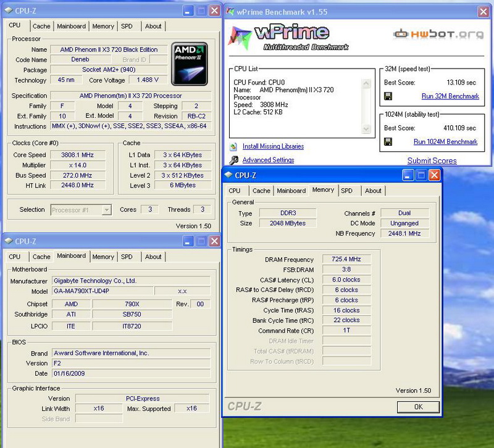Click the save icon beside 1024M Best Score
Viewport: 494px width, 448px height.
point(388,142)
